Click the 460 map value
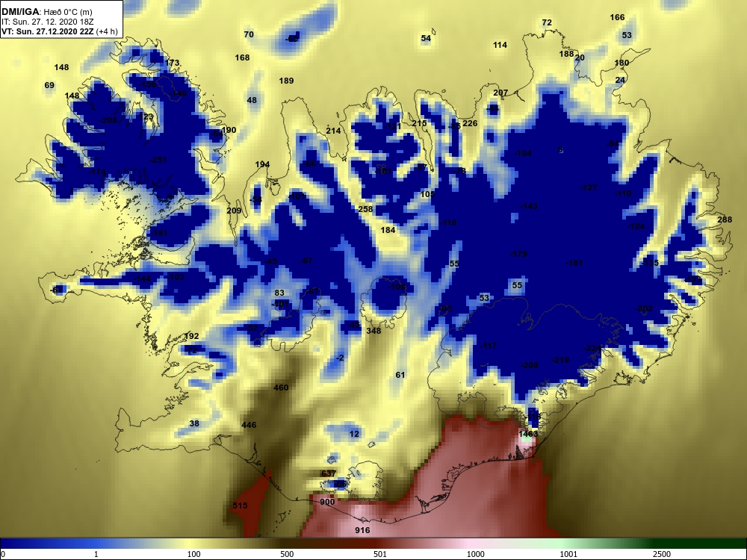 tap(281, 388)
